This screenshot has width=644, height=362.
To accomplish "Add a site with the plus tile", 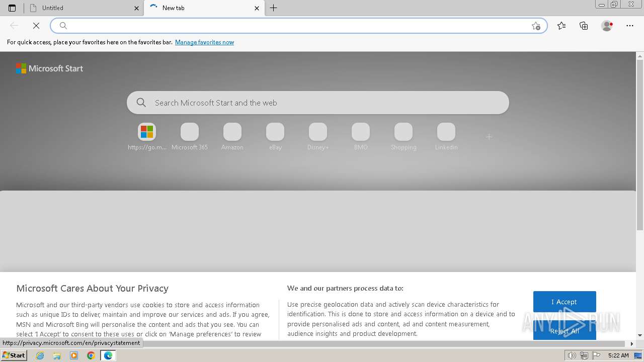I will pyautogui.click(x=489, y=137).
